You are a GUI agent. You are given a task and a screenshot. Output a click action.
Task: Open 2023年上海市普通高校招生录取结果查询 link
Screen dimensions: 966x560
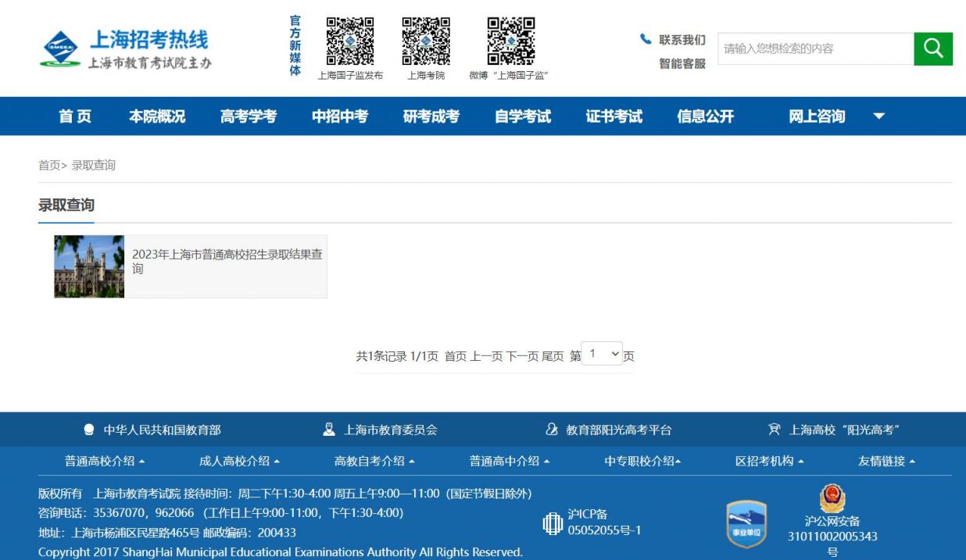[x=227, y=262]
